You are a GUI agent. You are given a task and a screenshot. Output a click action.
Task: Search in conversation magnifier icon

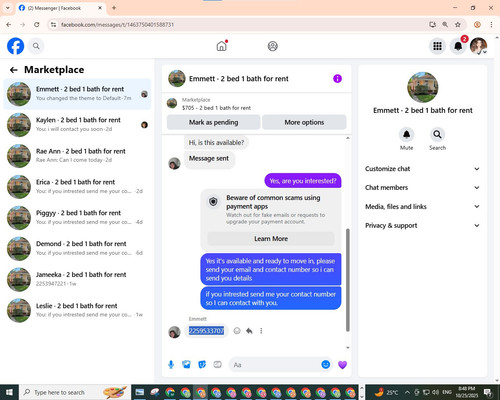[x=437, y=135]
